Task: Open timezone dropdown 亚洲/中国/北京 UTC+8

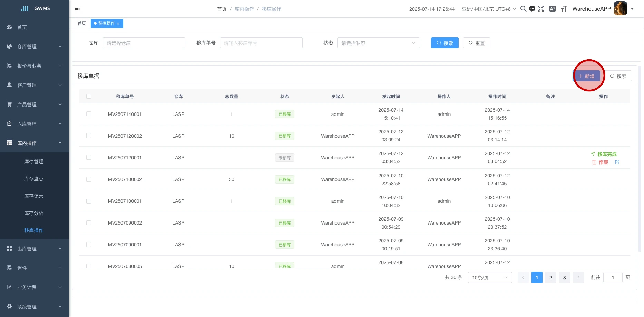Action: coord(489,9)
